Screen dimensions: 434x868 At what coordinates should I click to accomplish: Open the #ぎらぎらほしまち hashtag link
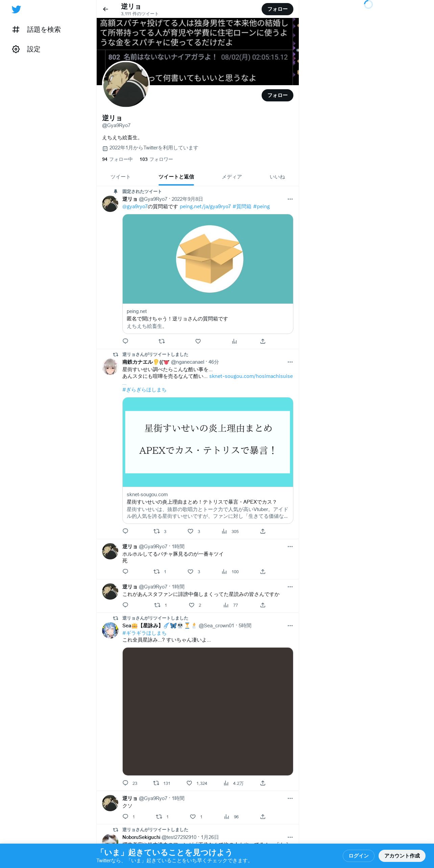[144, 390]
